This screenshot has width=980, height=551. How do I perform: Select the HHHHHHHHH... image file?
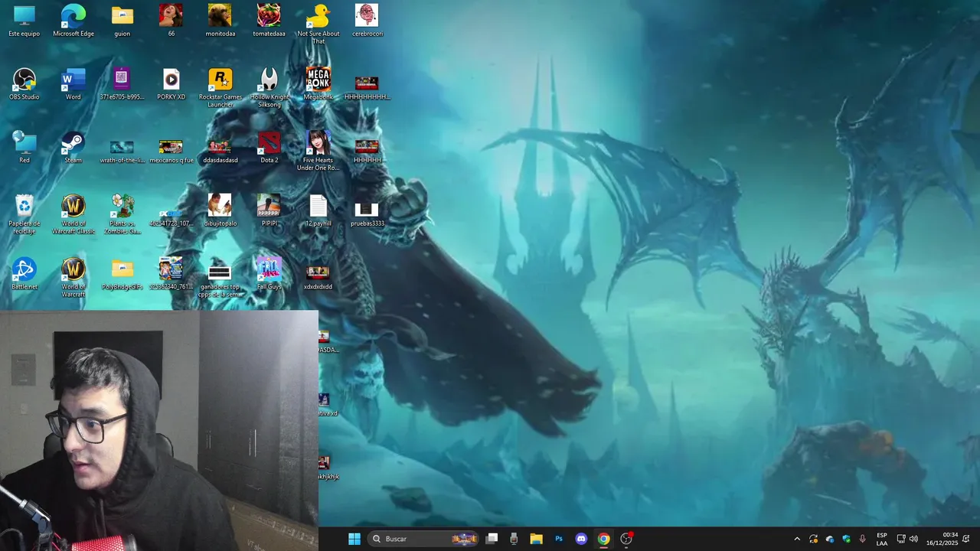pos(367,87)
